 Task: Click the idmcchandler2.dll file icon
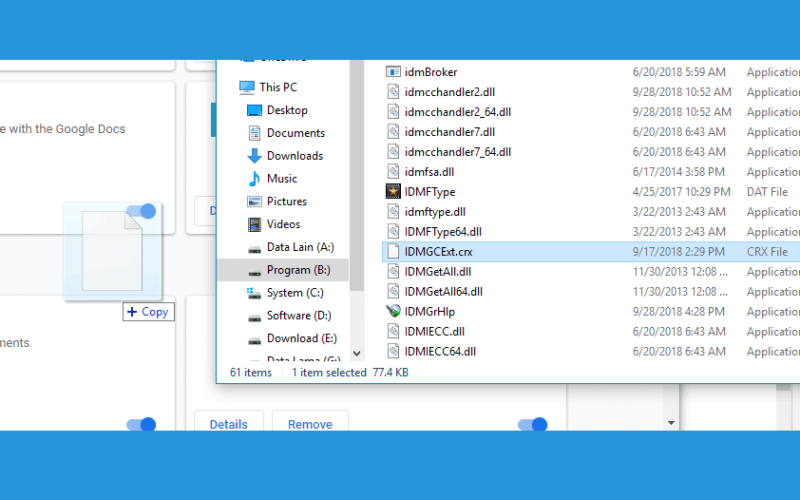(x=393, y=92)
